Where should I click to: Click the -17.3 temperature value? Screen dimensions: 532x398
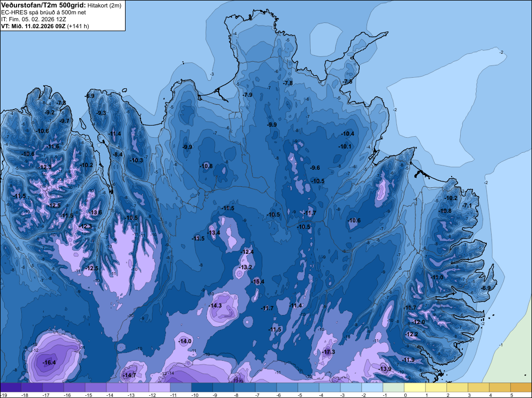tap(328, 352)
